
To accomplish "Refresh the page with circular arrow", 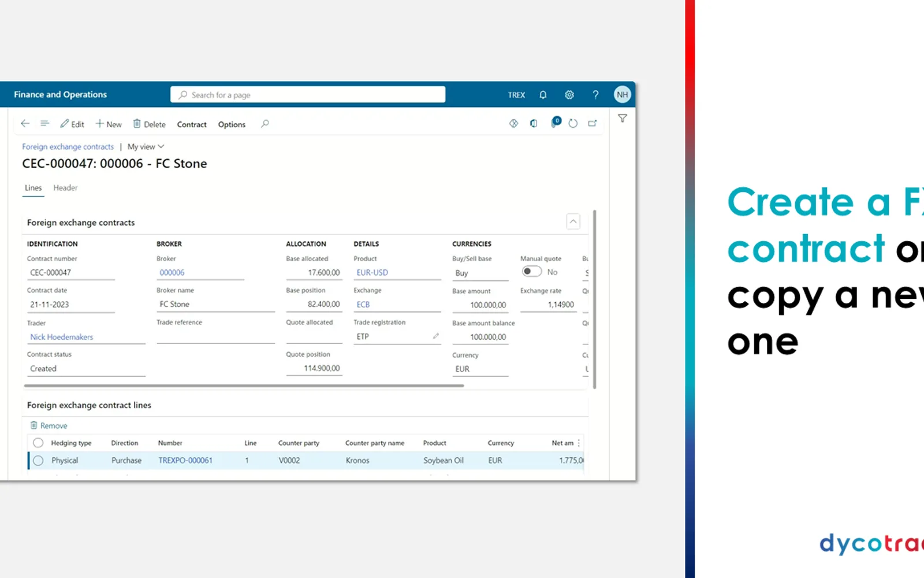I will [x=573, y=123].
